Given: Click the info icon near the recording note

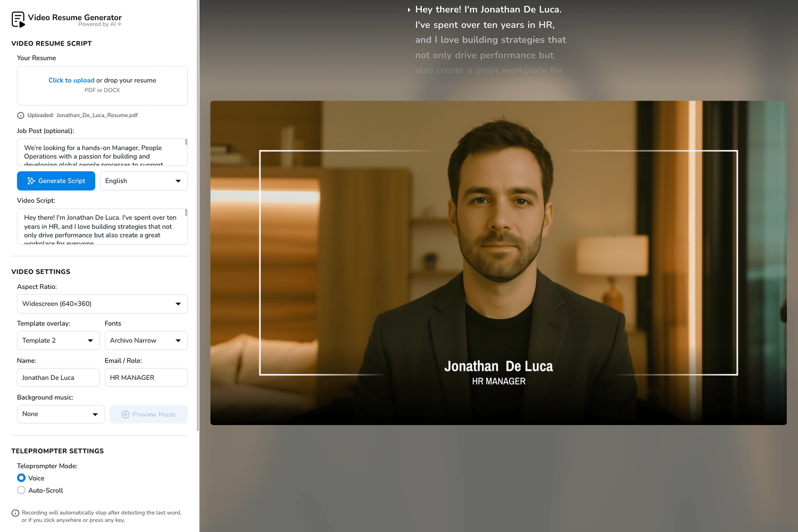Looking at the screenshot, I should tap(16, 513).
